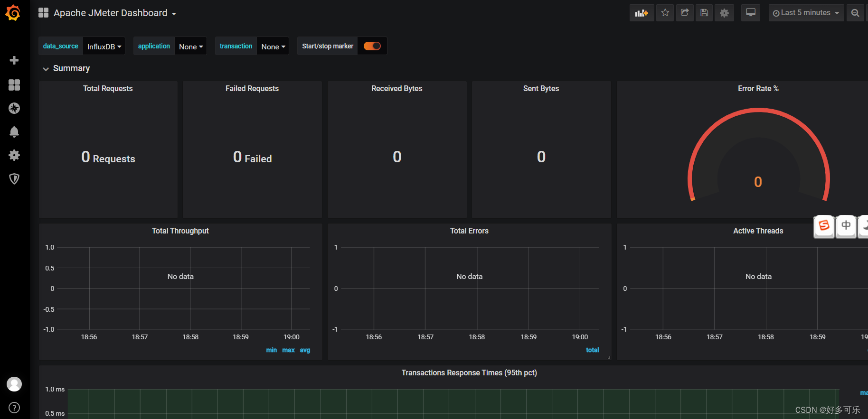Click the Received Bytes 0 value
Screen dimensions: 868x419
[x=397, y=157]
